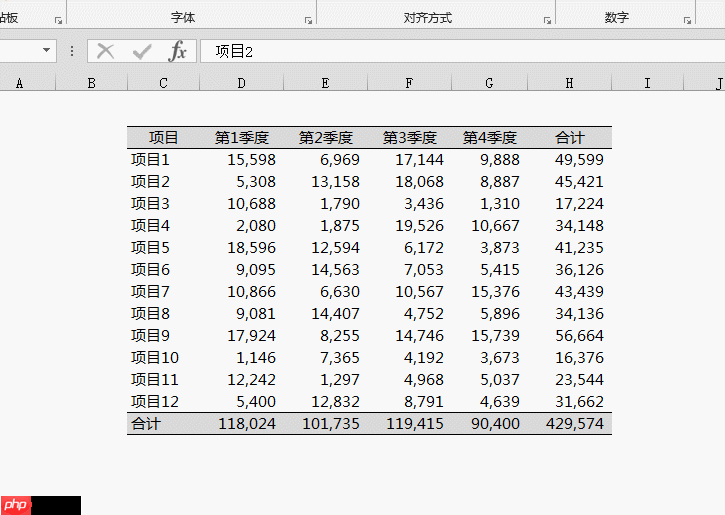Open the 数字 group dialog launcher
This screenshot has width=725, height=515.
pos(688,20)
